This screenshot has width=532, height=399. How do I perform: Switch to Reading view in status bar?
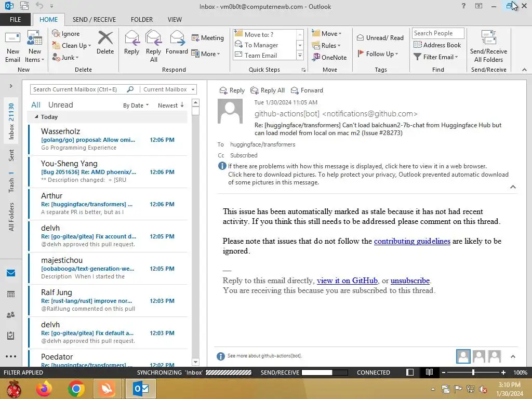(x=429, y=372)
